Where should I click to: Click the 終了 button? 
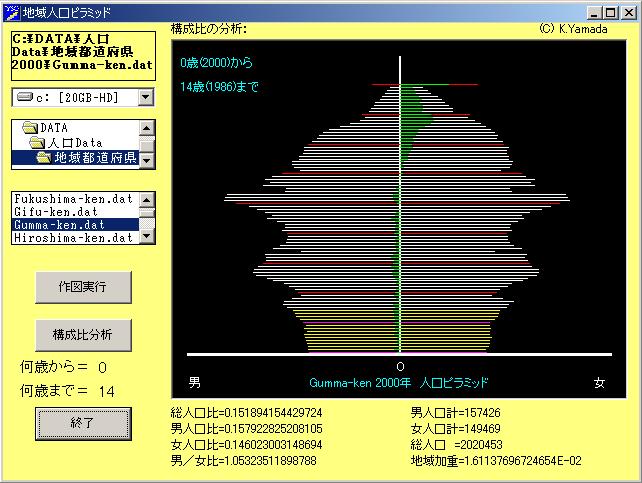(x=83, y=424)
